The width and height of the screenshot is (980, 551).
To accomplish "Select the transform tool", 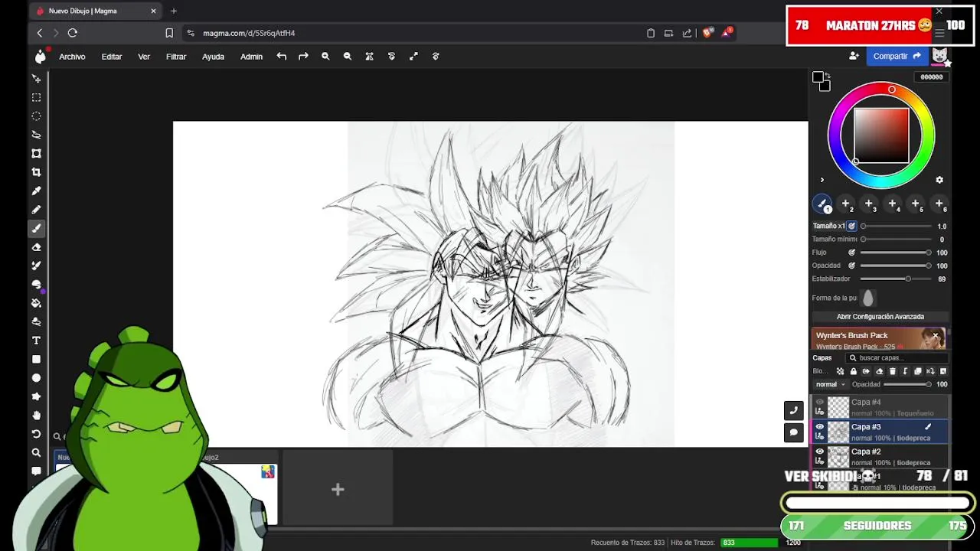I will 36,154.
